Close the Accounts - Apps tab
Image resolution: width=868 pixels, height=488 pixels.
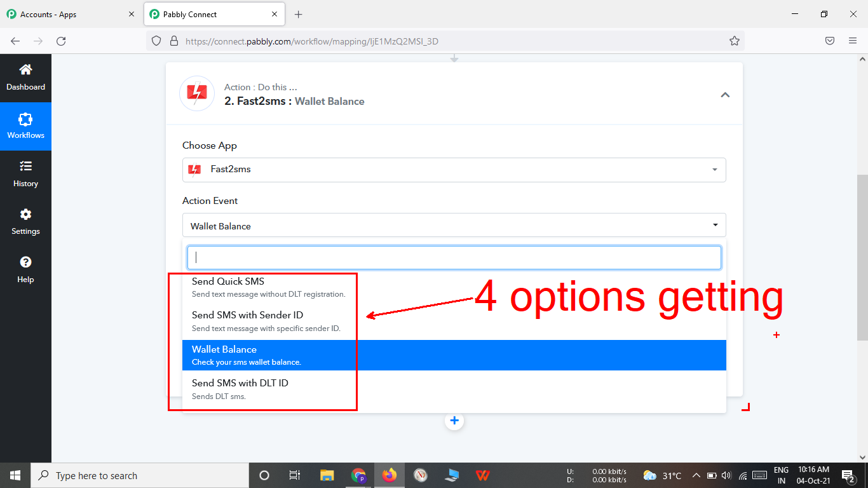pyautogui.click(x=132, y=14)
